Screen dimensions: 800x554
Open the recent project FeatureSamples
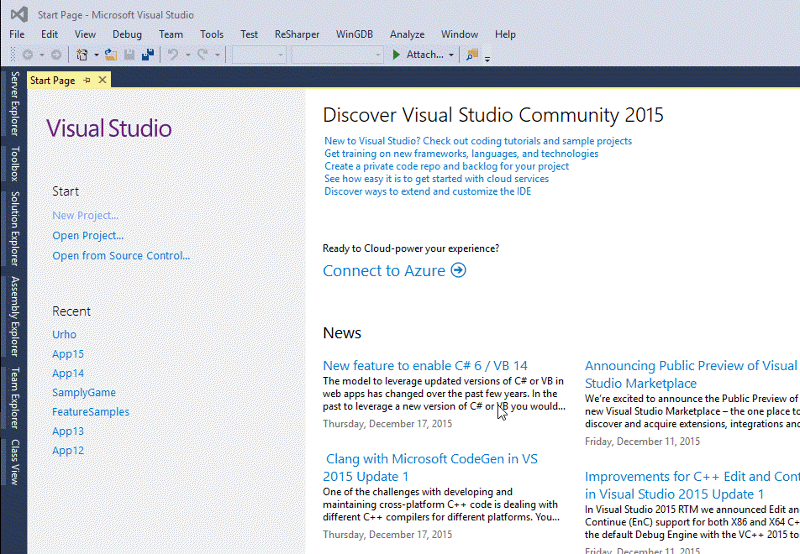pos(90,412)
